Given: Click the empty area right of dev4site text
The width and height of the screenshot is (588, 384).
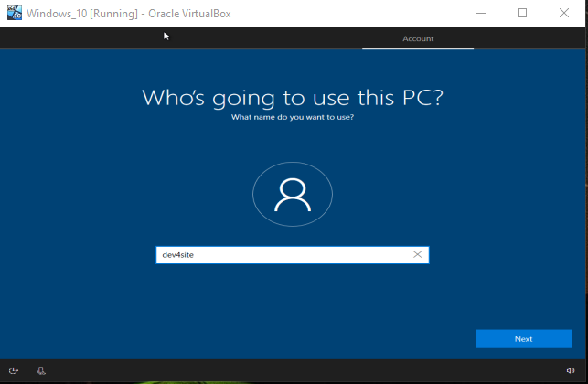Looking at the screenshot, I should 302,255.
